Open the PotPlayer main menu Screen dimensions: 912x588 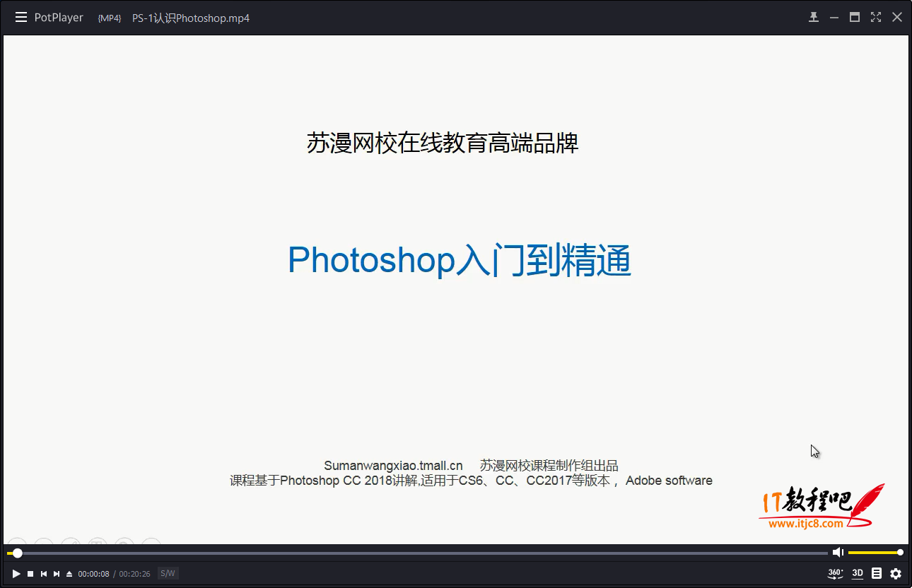(x=21, y=18)
